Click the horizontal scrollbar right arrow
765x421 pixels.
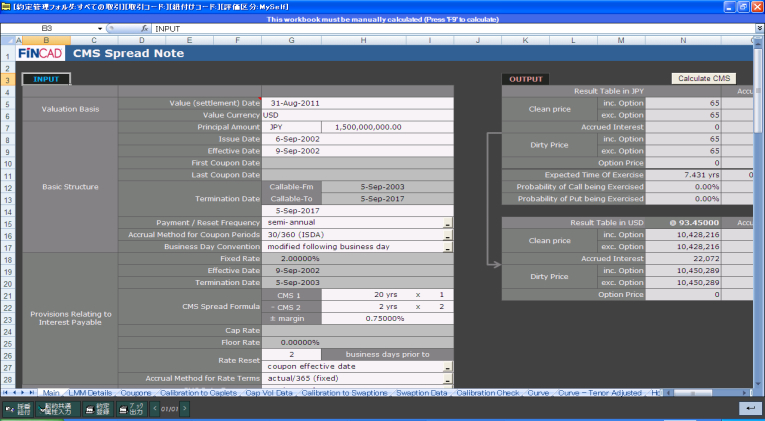[745, 393]
